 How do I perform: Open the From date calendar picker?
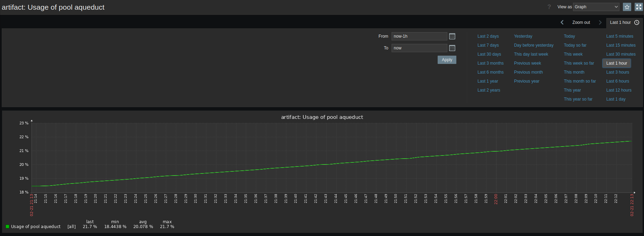[x=452, y=36]
